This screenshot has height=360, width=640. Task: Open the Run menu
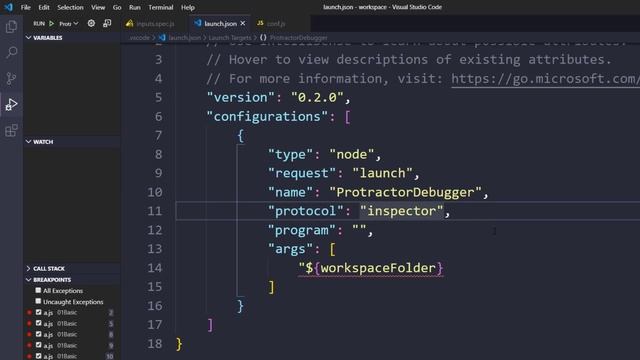135,7
